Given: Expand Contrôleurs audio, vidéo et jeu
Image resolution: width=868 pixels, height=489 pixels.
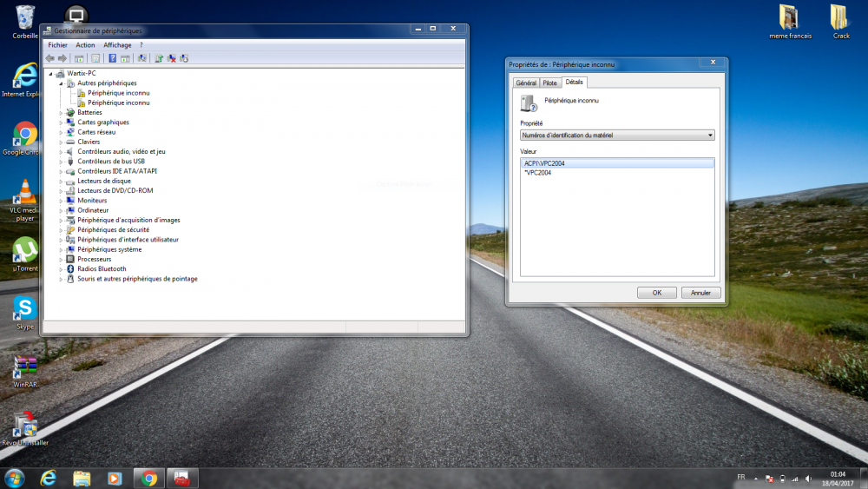Looking at the screenshot, I should [x=61, y=152].
